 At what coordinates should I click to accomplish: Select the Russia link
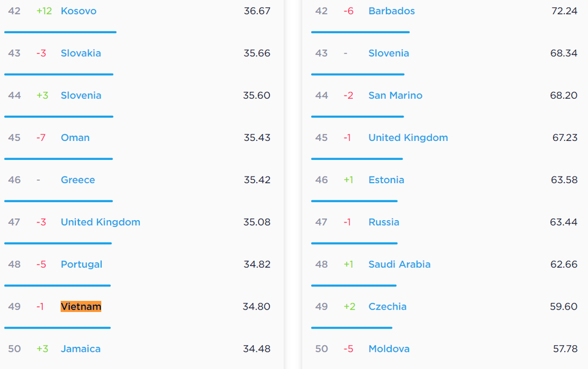[x=383, y=222]
